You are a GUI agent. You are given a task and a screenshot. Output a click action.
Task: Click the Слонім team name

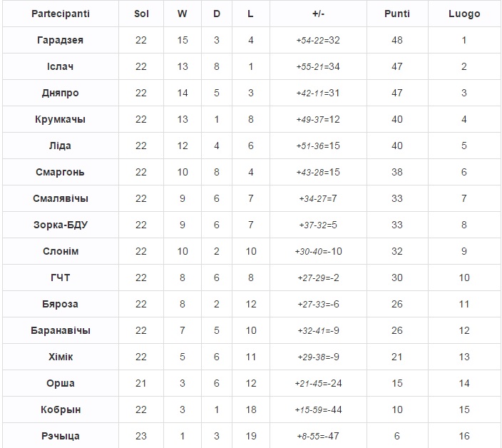(x=61, y=251)
